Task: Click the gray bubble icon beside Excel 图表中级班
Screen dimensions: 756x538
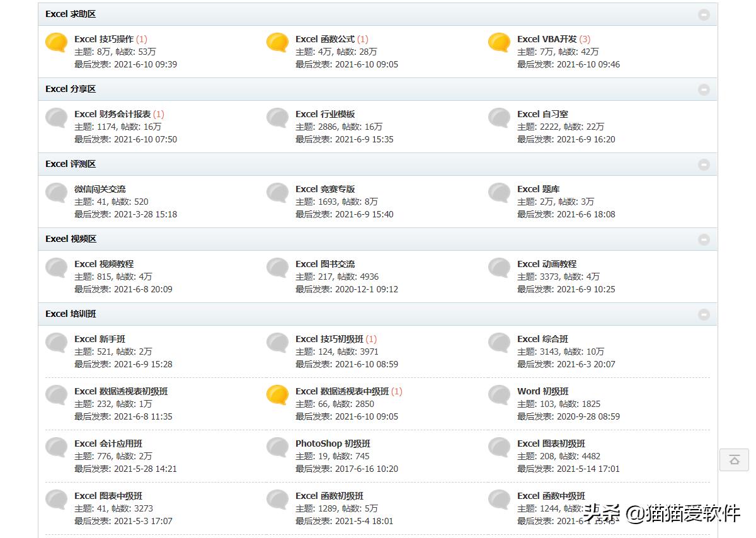Action: pyautogui.click(x=57, y=500)
